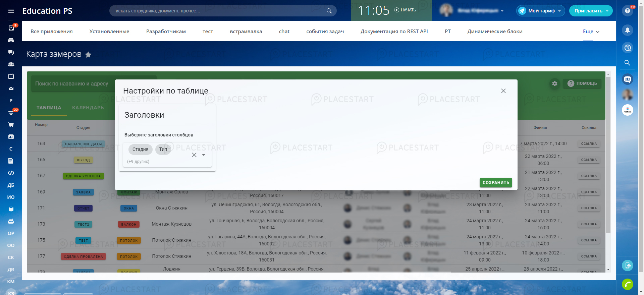This screenshot has height=295, width=644.
Task: Open CRM funnel icon with badge 22
Action: click(x=11, y=113)
